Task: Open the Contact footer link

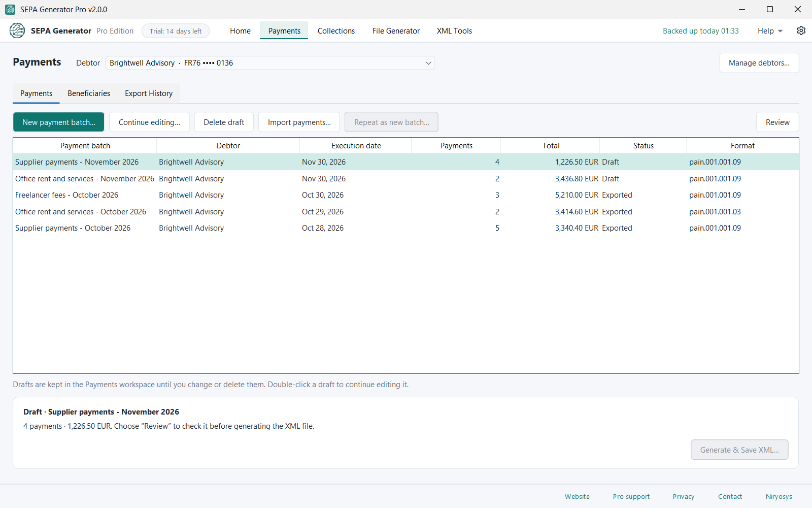Action: click(x=730, y=497)
